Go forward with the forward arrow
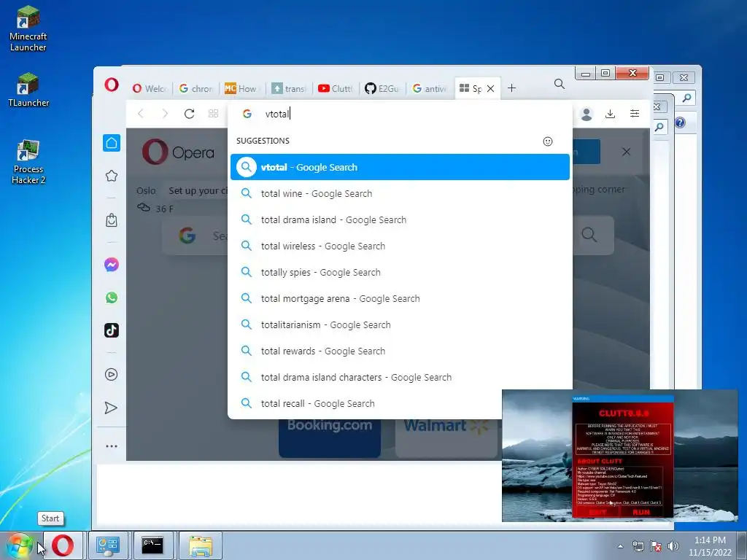747x560 pixels. [x=165, y=113]
